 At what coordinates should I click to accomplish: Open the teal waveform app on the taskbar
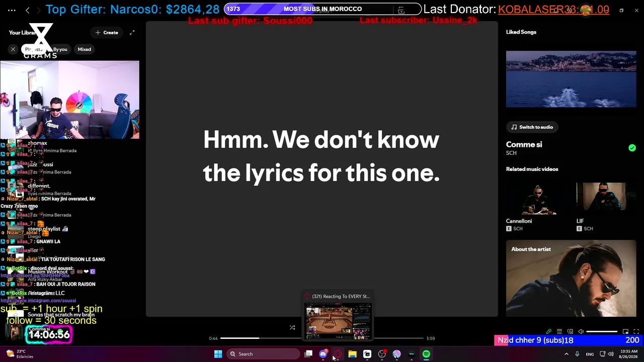coord(412,354)
